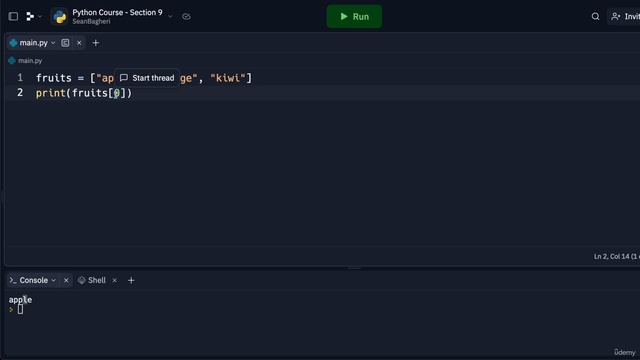The width and height of the screenshot is (640, 360).
Task: Expand the Console tab dropdown arrow
Action: click(53, 280)
